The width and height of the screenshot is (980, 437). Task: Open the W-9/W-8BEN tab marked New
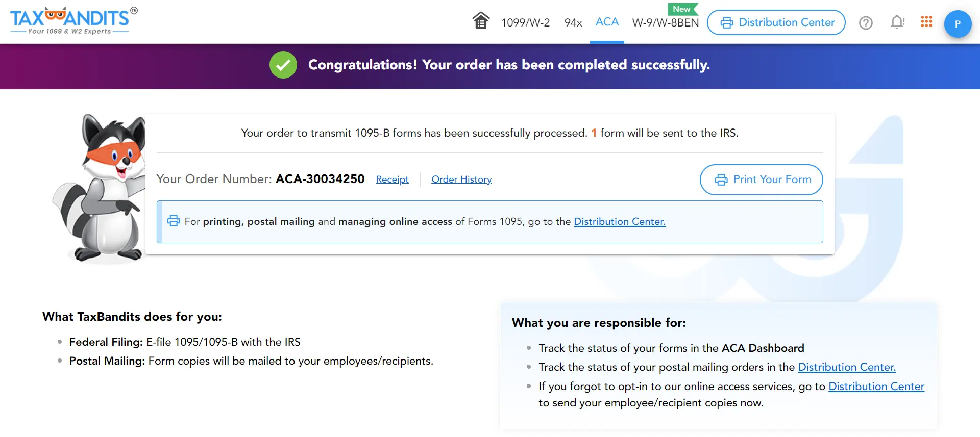click(665, 22)
